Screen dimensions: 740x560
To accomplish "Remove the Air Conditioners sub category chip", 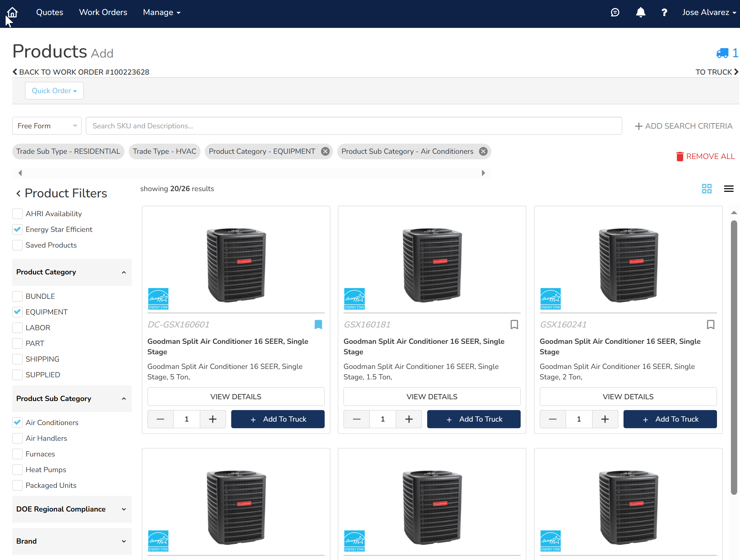I will 483,151.
